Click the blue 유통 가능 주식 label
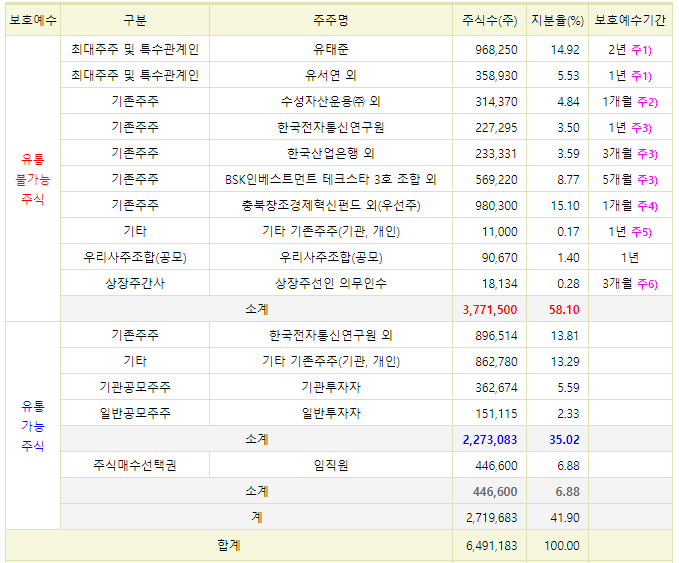Screen dimensions: 679x563 click(x=33, y=426)
